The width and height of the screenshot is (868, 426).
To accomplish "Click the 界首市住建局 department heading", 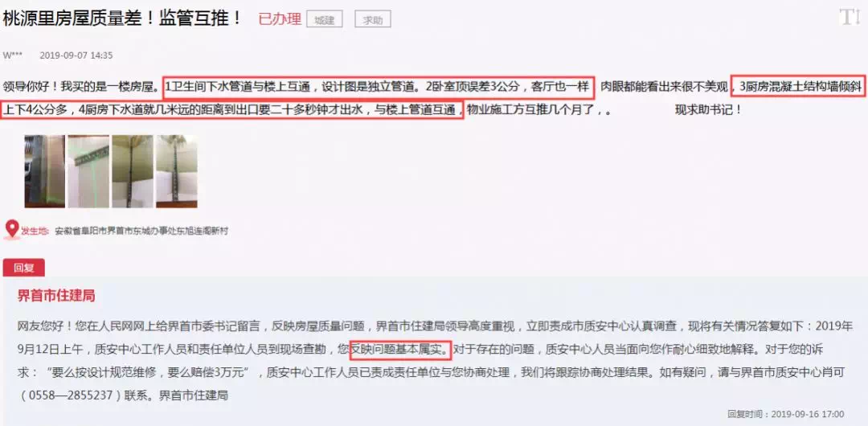I will coord(56,296).
